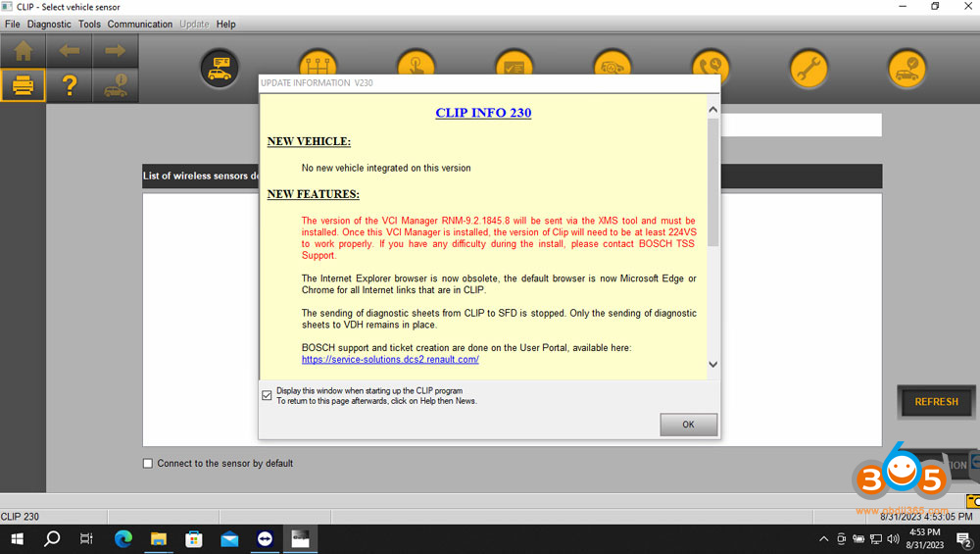Open Mail app from taskbar
Screen dimensions: 980x554
click(229, 539)
